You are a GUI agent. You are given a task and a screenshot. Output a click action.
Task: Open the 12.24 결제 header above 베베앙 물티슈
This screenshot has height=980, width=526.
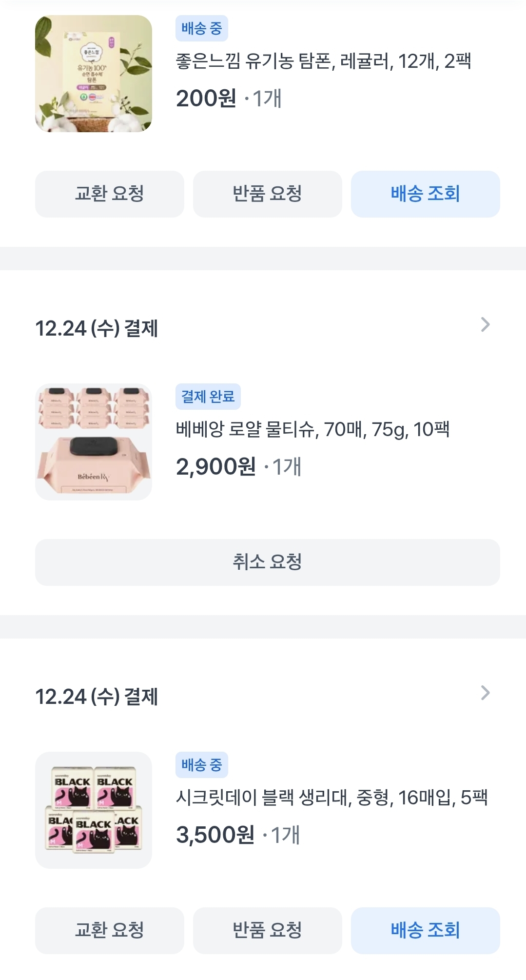tap(97, 329)
